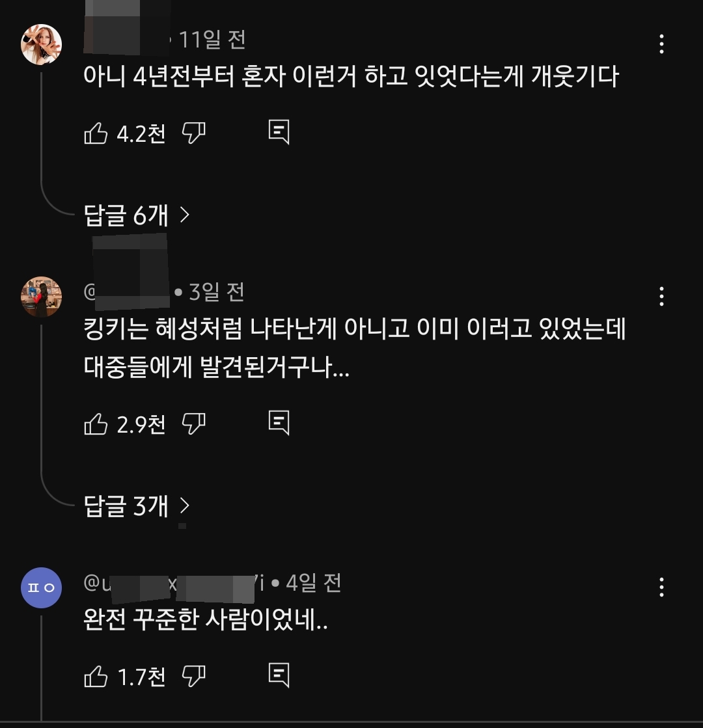Viewport: 703px width, 728px height.
Task: Dislike the comment posted 4일 전
Action: (194, 677)
